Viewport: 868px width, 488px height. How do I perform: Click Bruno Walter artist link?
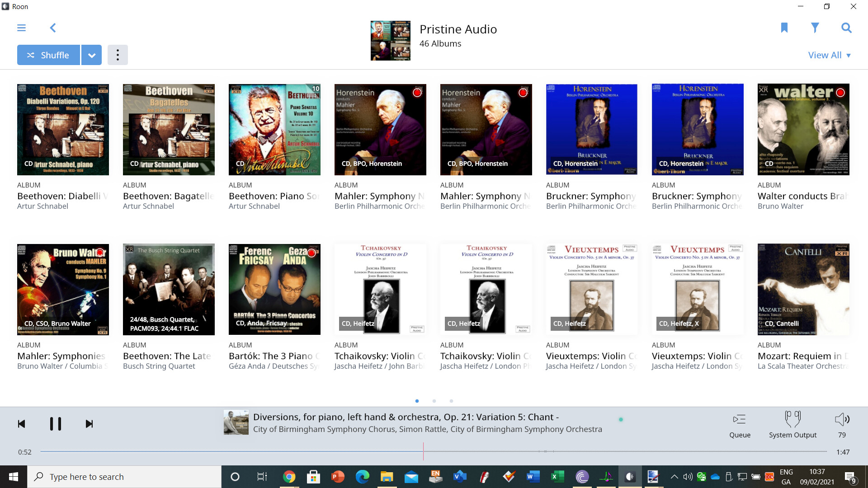point(780,206)
